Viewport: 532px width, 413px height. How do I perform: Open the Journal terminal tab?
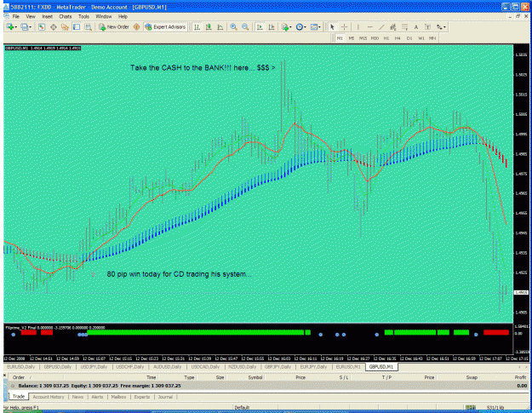(165, 397)
